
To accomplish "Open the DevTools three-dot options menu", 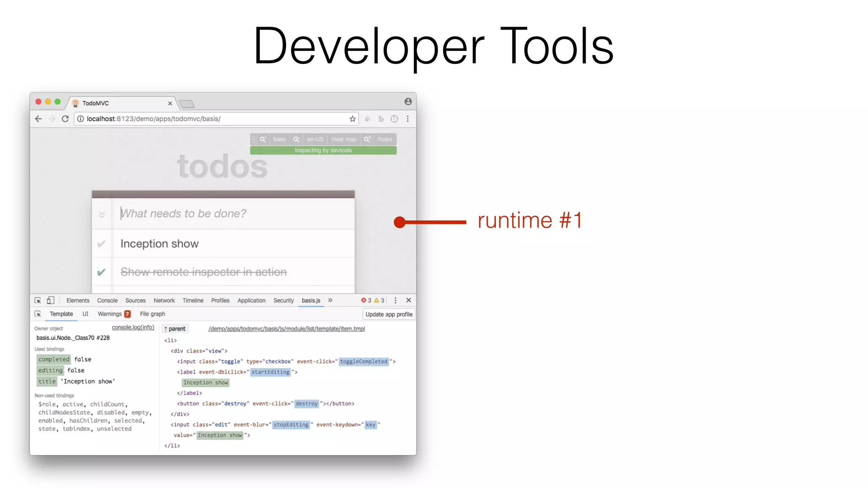I will coord(395,300).
